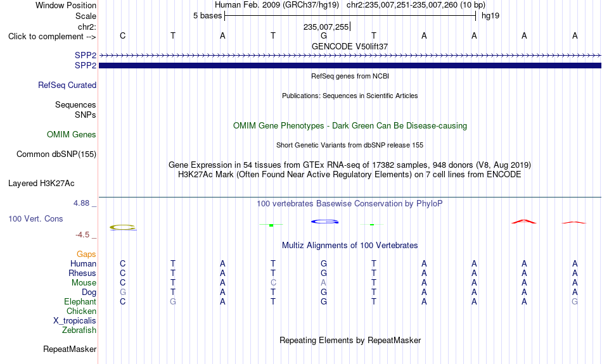The height and width of the screenshot is (364, 602).
Task: Click the solid blue SPP2 exon bar
Action: tap(350, 66)
